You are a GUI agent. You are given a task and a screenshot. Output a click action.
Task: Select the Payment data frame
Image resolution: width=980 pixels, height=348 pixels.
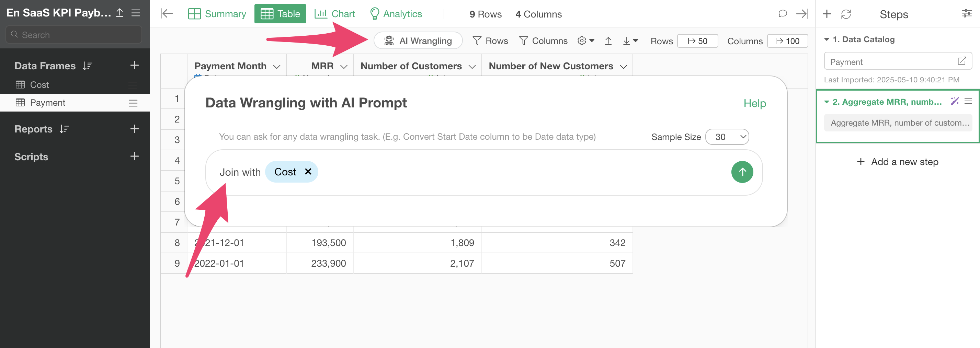click(x=75, y=103)
